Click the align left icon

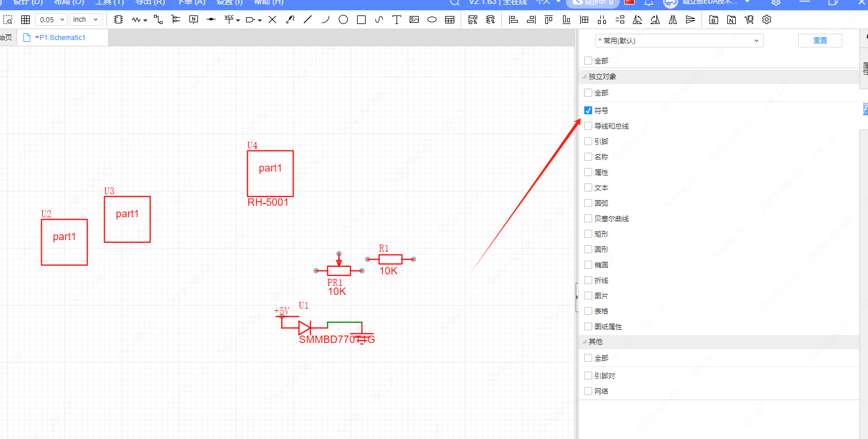(513, 19)
